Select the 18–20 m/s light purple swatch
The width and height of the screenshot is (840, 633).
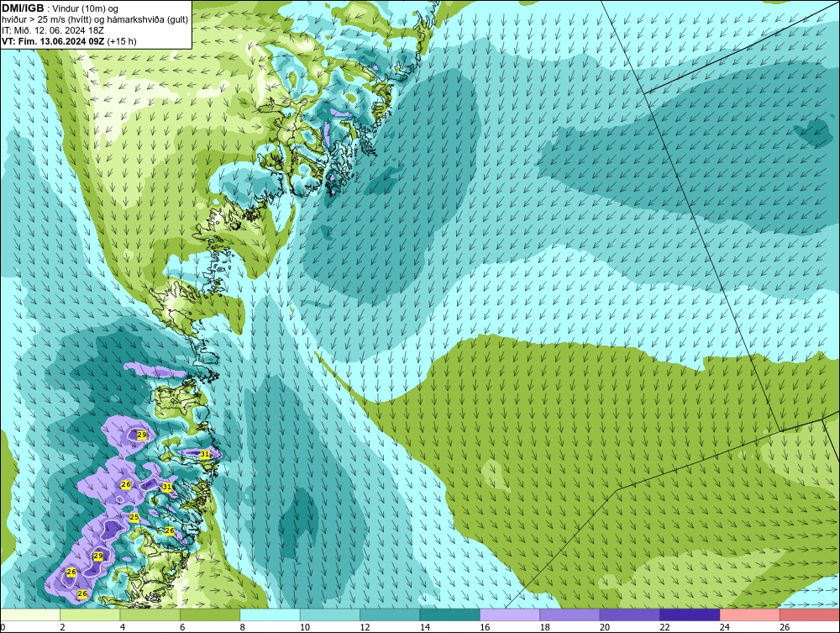pos(570,615)
